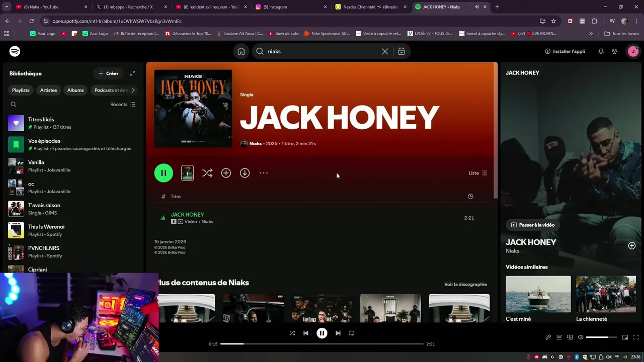
Task: Open Titres likés playlist
Action: [72, 123]
